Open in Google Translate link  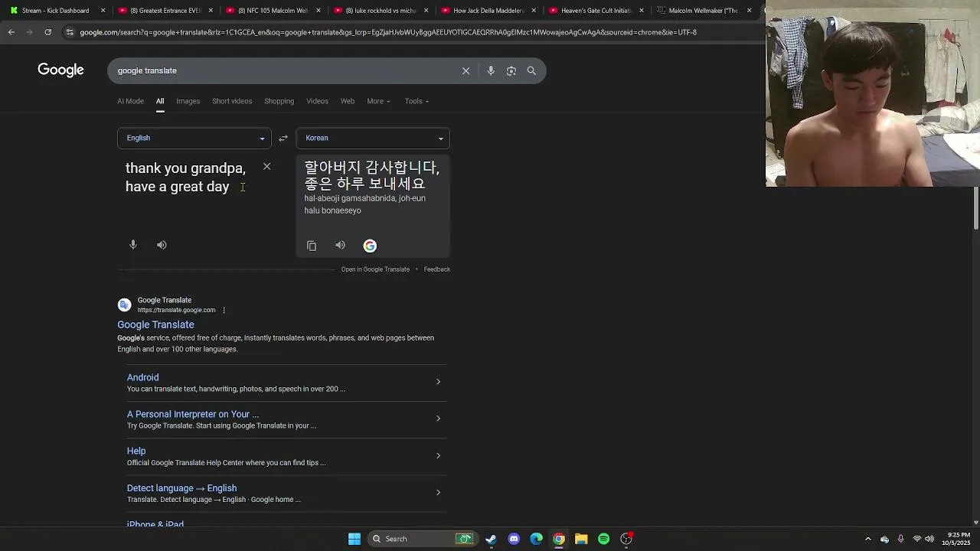pos(375,269)
